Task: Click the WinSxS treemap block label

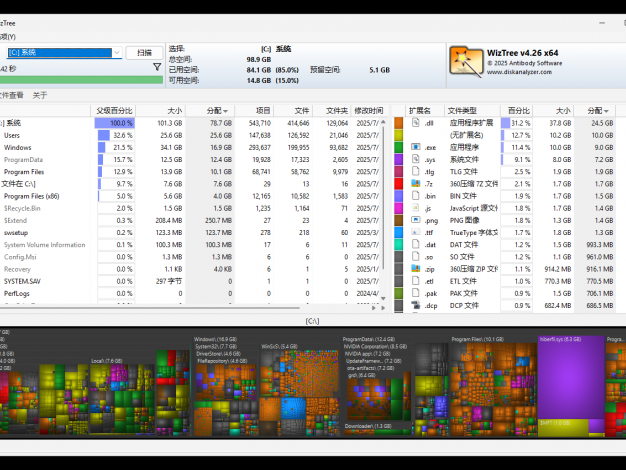Action: pyautogui.click(x=279, y=346)
